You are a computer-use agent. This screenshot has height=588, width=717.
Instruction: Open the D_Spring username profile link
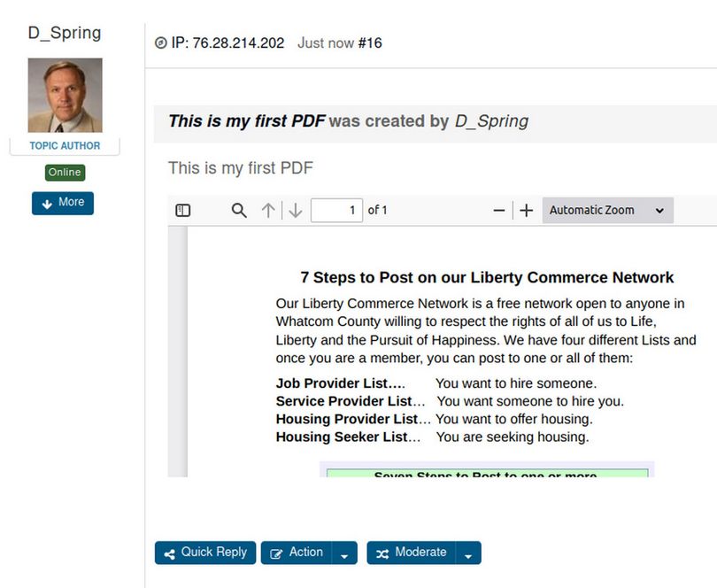coord(65,34)
